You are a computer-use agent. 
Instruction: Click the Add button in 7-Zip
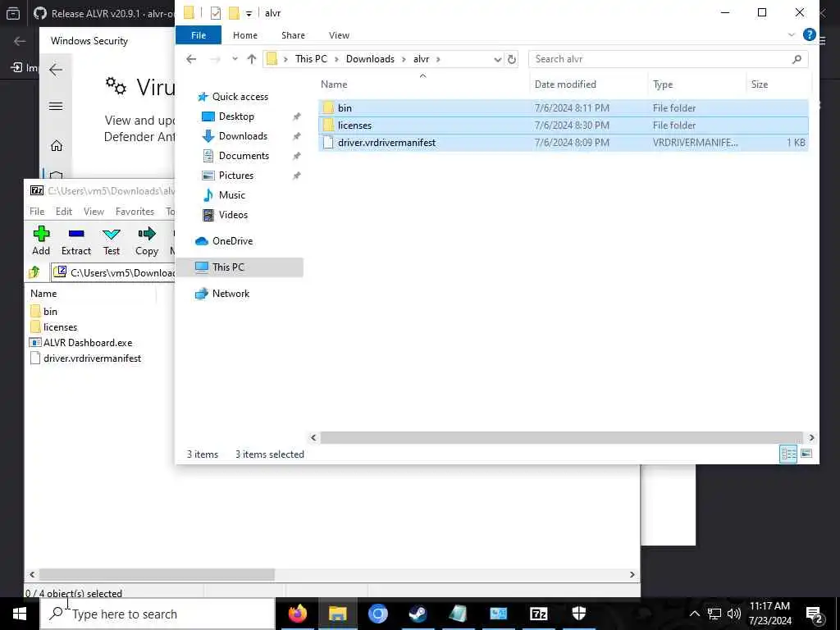point(41,240)
